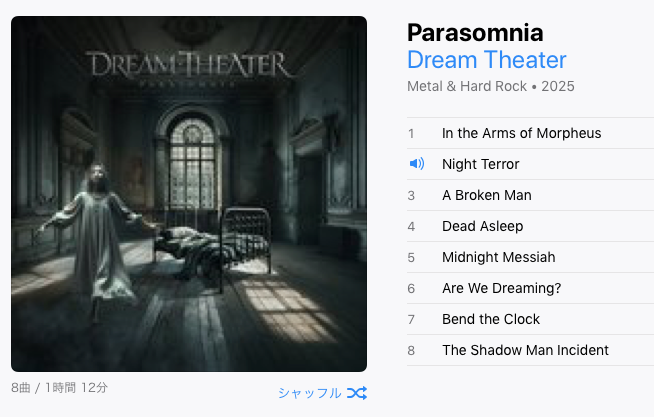Click the Parasomnia album artwork

tap(189, 194)
